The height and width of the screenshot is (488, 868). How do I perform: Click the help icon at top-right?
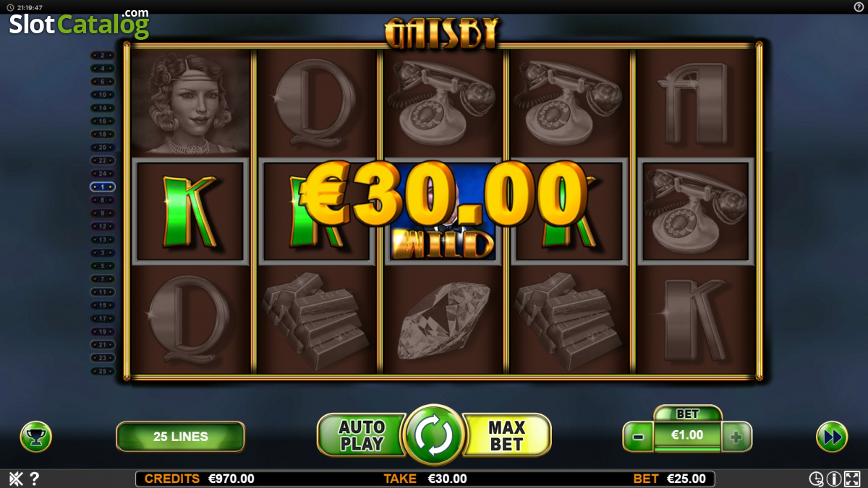tap(859, 7)
